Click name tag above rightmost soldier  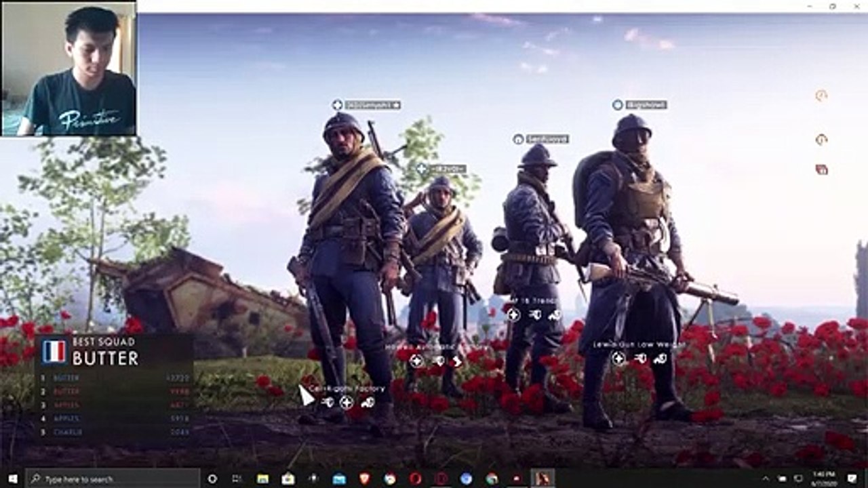pos(646,104)
